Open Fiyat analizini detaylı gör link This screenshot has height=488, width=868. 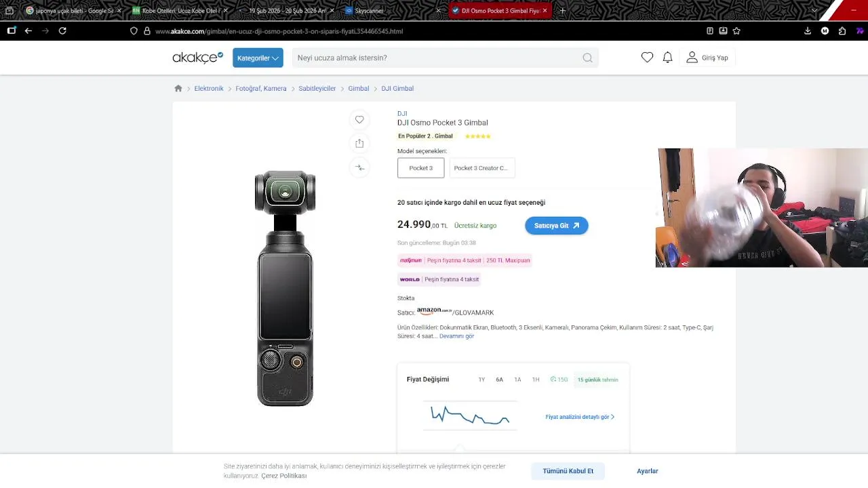(580, 417)
